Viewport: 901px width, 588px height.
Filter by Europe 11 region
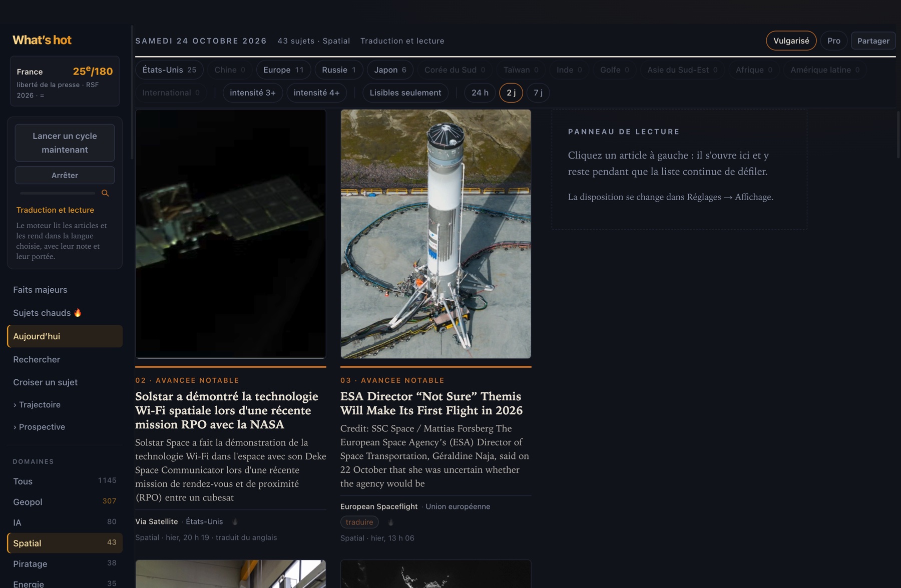tap(283, 70)
